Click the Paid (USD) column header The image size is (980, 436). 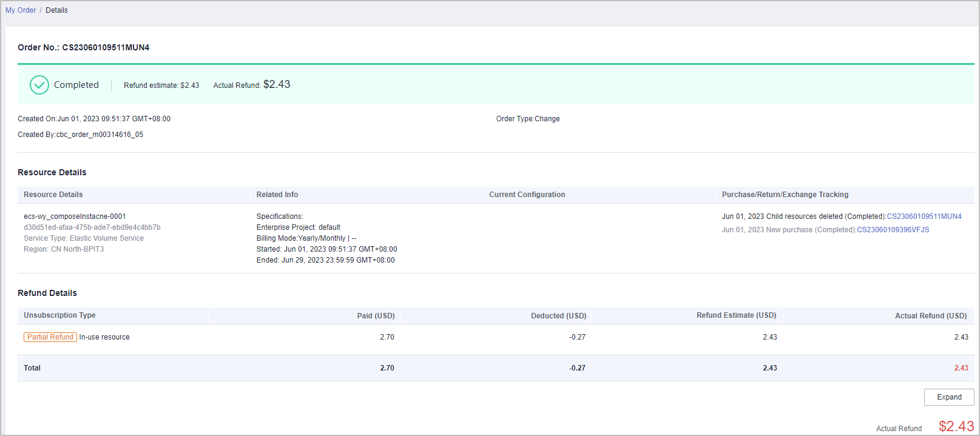(376, 316)
